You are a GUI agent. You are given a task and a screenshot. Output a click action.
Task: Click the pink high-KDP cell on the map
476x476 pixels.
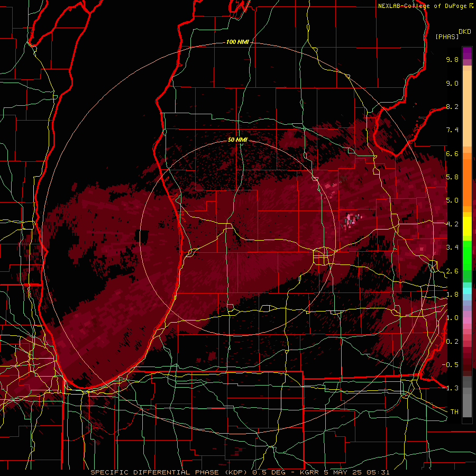pos(350,221)
